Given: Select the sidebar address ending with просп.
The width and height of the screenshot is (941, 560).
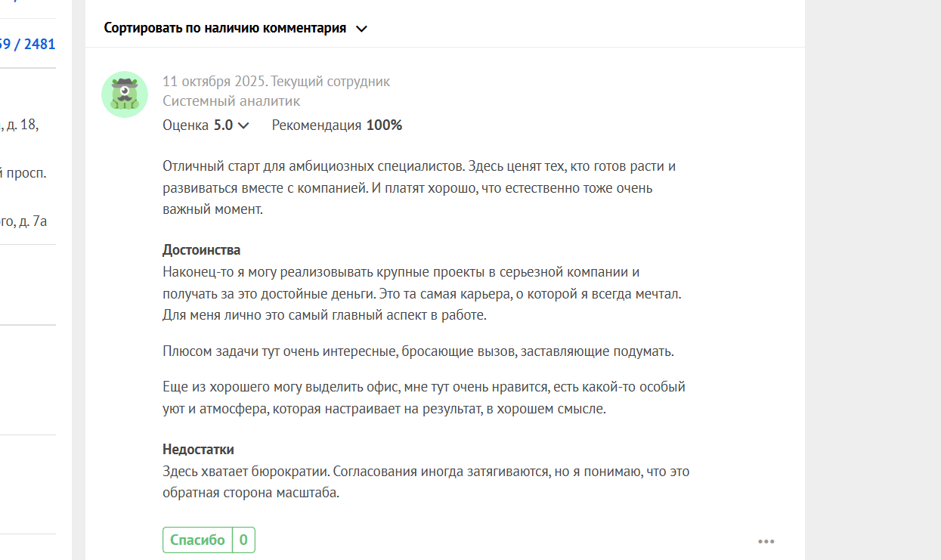Looking at the screenshot, I should pyautogui.click(x=26, y=173).
